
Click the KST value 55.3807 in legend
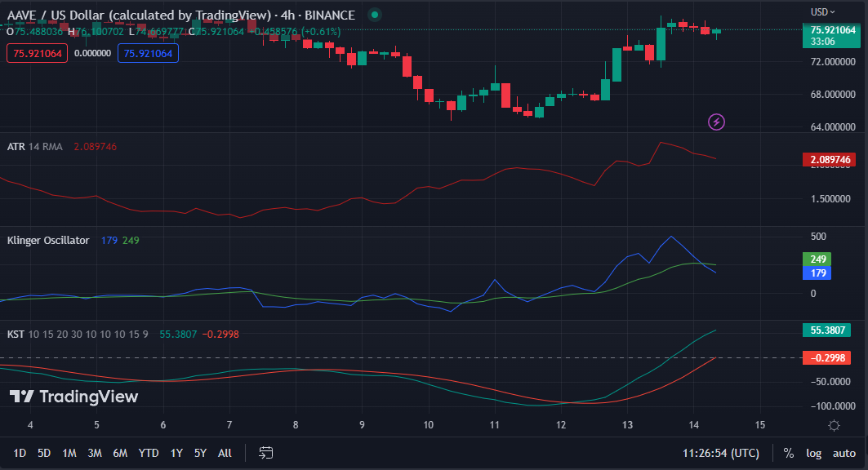pos(178,334)
